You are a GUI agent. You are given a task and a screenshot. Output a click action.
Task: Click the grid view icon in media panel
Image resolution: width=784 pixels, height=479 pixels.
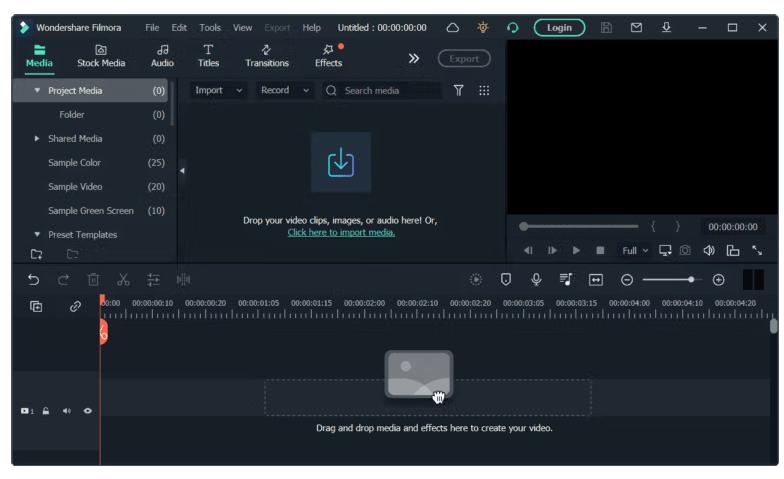(485, 90)
